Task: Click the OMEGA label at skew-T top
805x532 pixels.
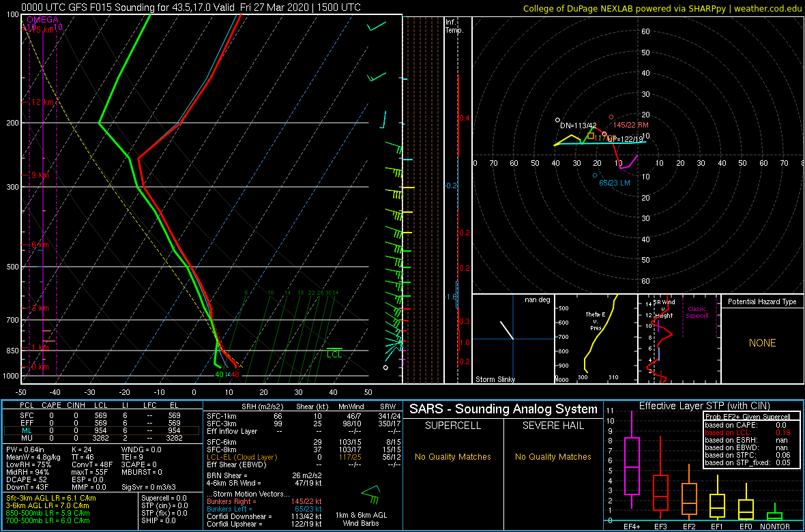Action: (x=42, y=20)
